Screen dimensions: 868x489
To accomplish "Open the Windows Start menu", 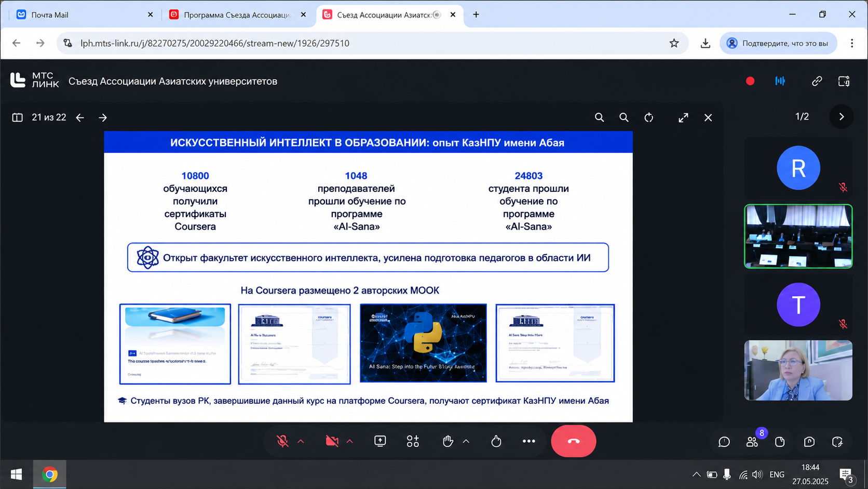I will [x=16, y=474].
